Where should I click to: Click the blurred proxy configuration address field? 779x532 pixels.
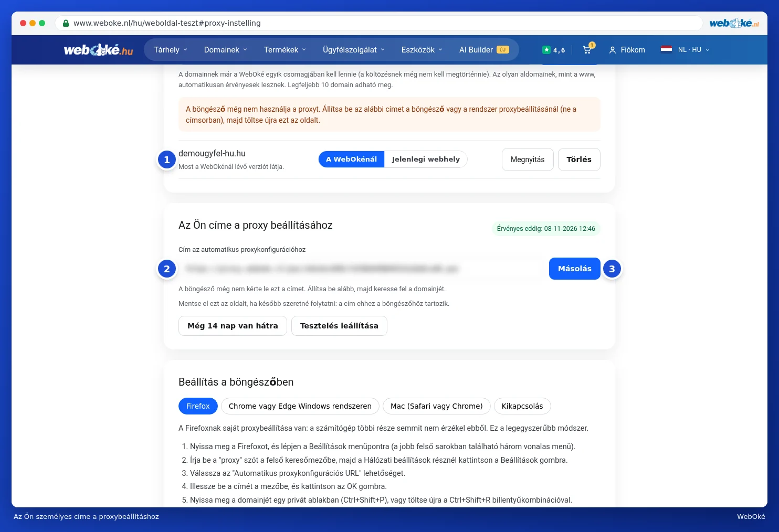362,269
